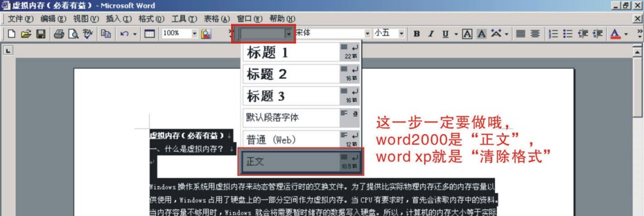
Task: Open the 插入 menu
Action: pos(119,19)
